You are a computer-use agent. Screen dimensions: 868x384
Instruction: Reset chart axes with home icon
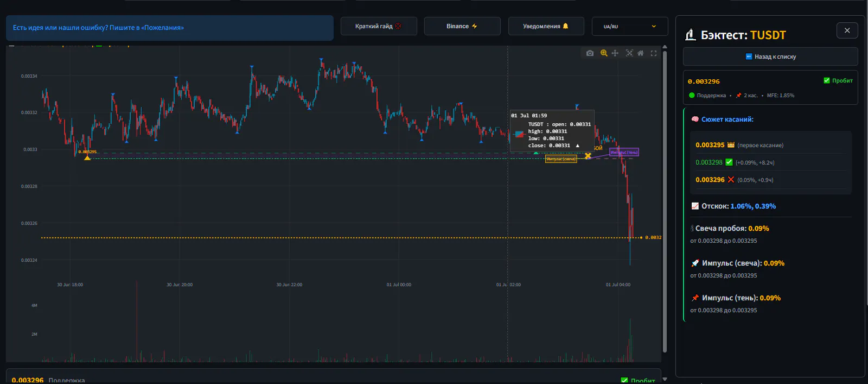[640, 53]
